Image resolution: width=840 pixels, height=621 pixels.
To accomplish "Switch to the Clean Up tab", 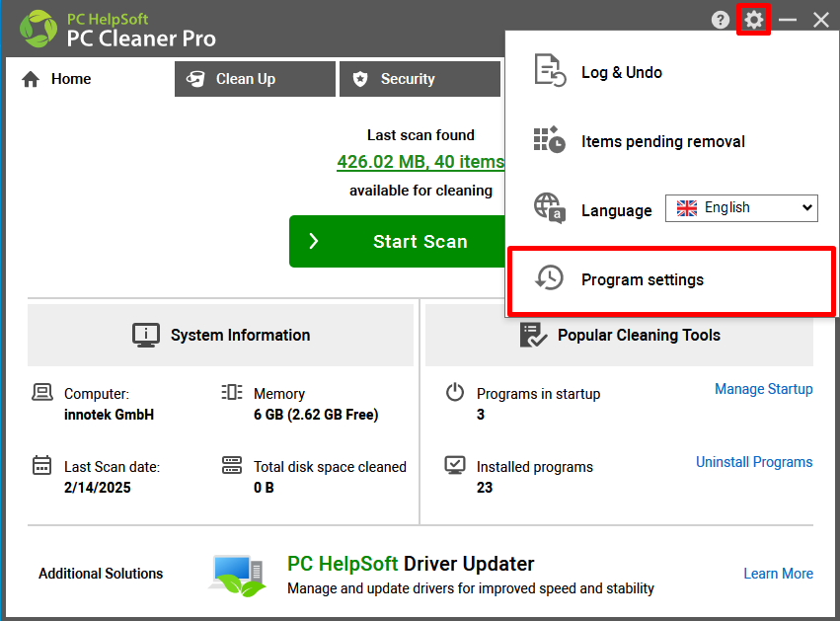I will click(x=255, y=79).
